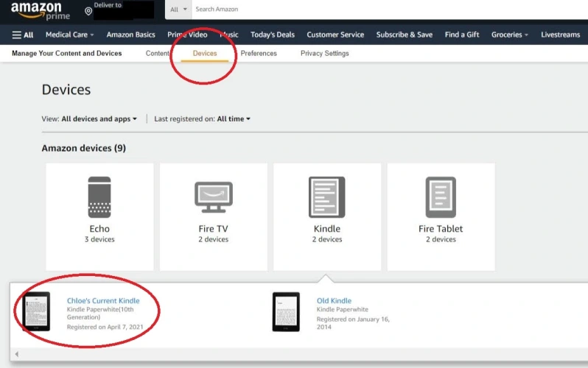Click Chloe's Current Kindle thumbnail image

coord(37,311)
